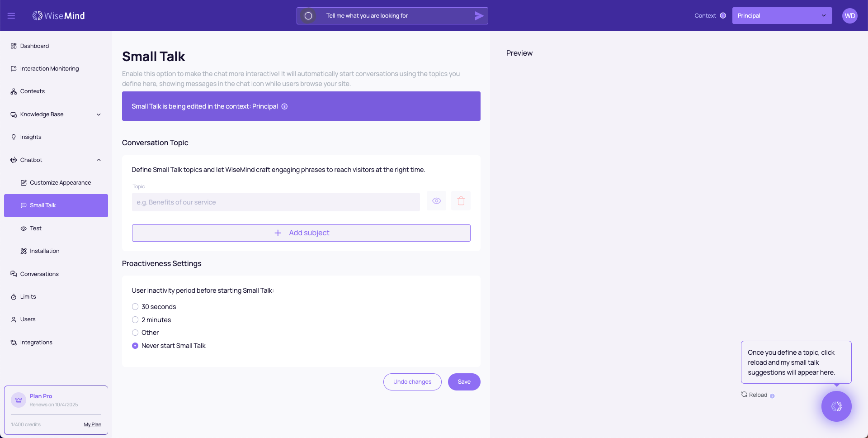Viewport: 868px width, 438px height.
Task: Click the hamburger menu icon
Action: (11, 16)
